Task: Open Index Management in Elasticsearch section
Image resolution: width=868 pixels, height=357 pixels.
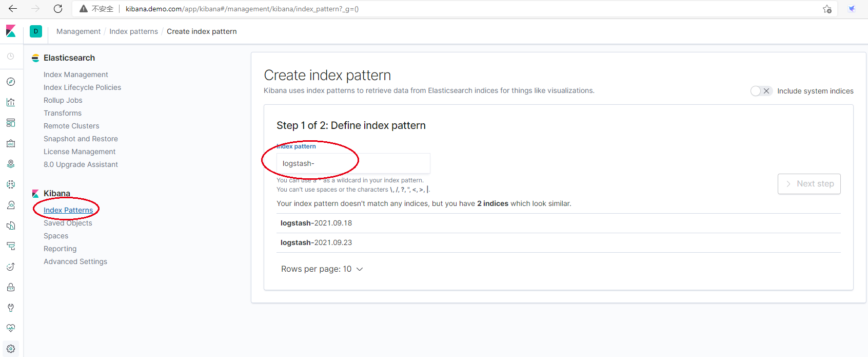Action: point(76,74)
